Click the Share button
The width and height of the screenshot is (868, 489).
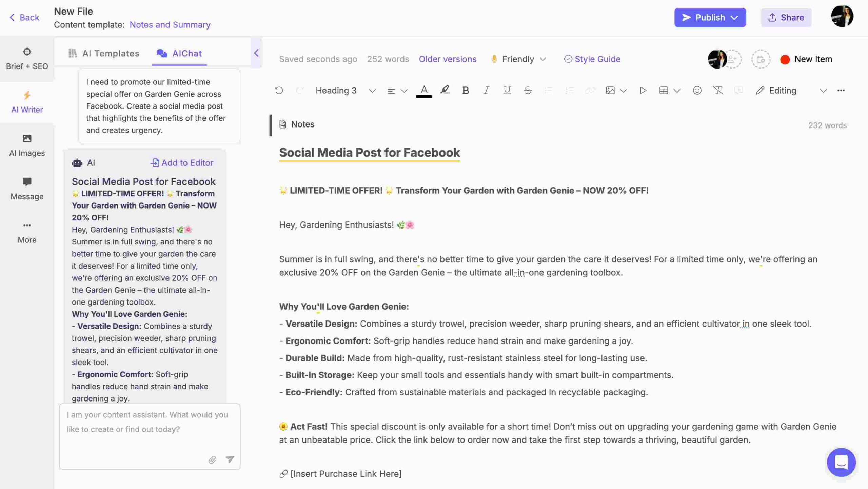[x=786, y=18]
